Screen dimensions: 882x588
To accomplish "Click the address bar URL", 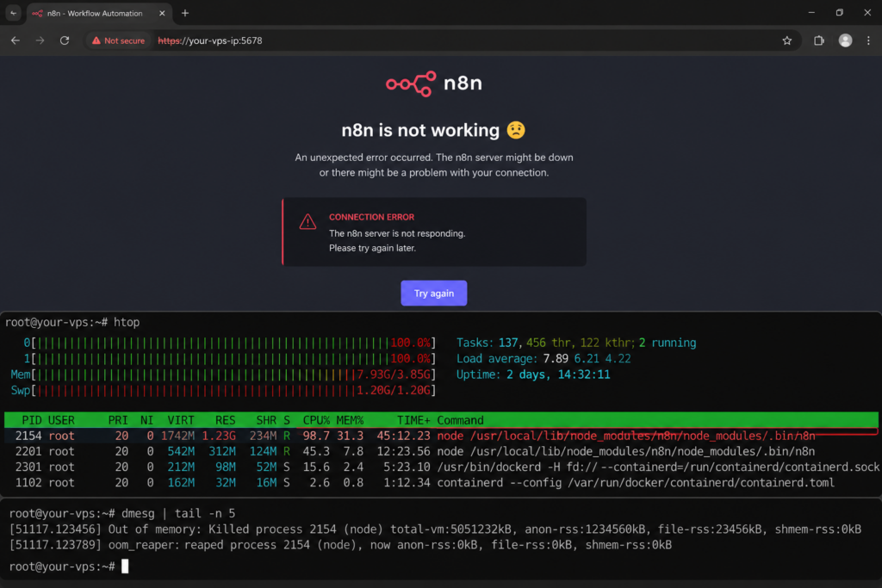I will tap(210, 40).
